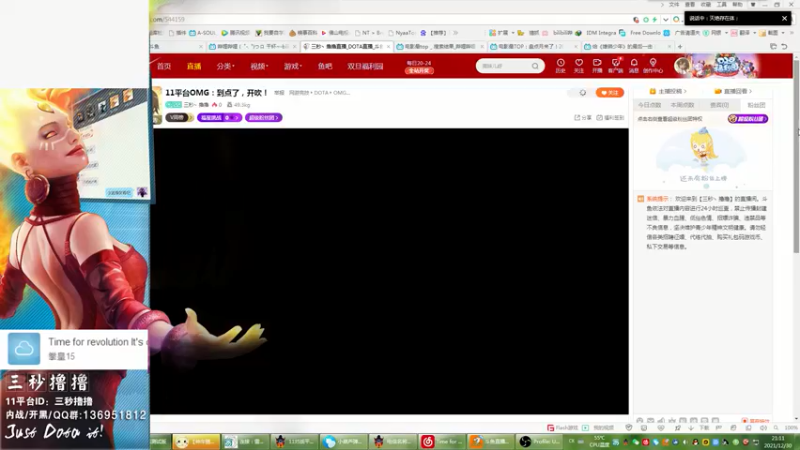Click the orange 关注 follow button
Viewport: 800px width, 450px height.
point(610,93)
